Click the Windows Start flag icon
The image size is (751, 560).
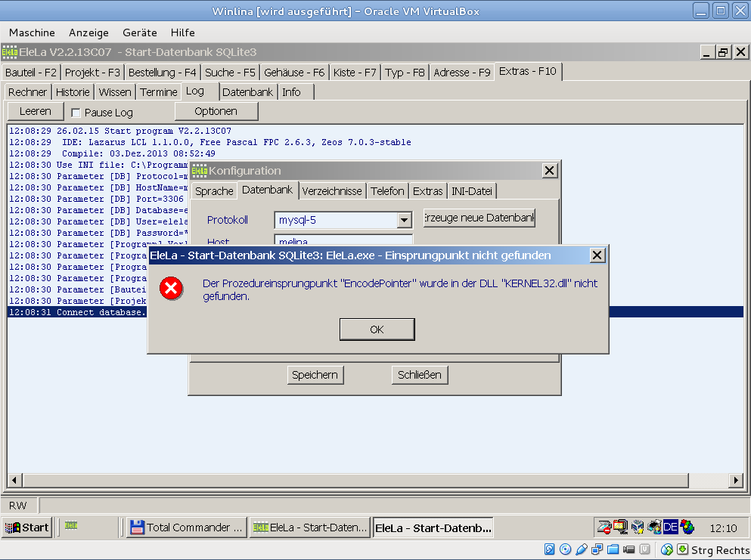click(x=12, y=528)
